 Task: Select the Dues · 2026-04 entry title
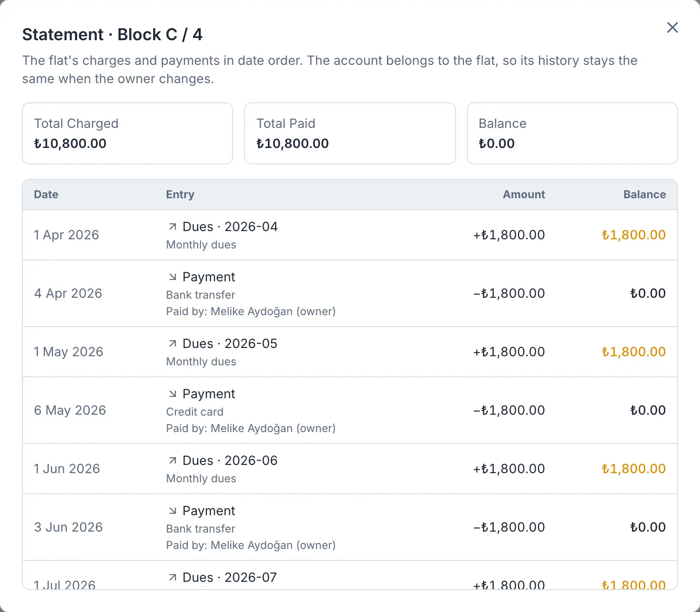230,227
